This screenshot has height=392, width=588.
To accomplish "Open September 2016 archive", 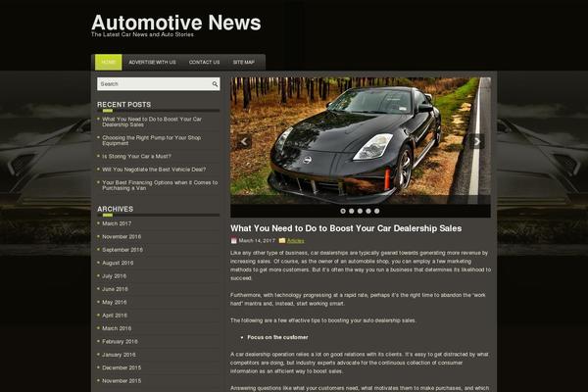I will coord(122,250).
